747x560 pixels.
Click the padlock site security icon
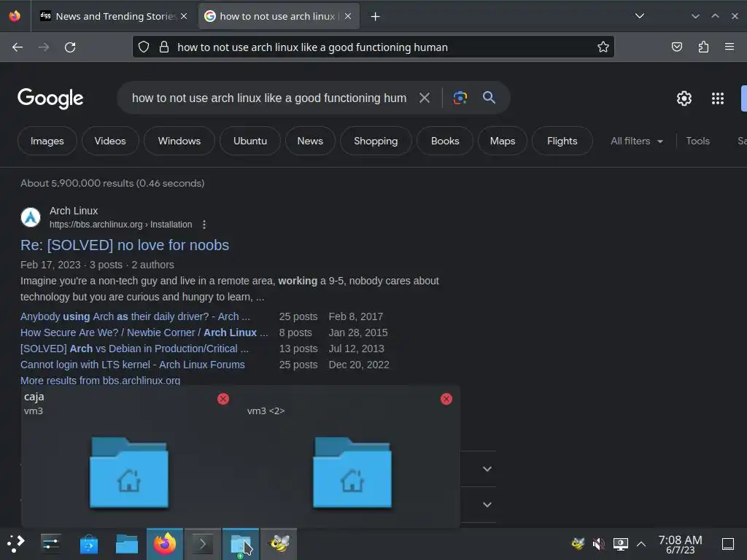[164, 47]
